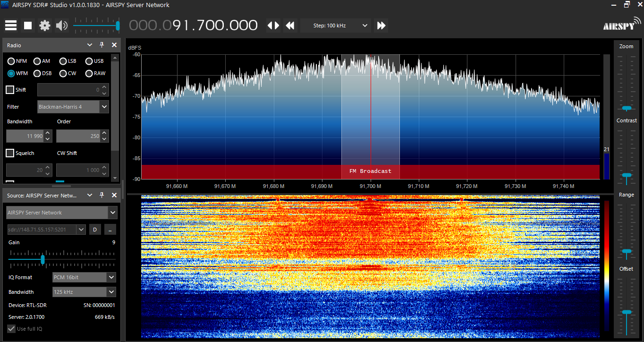Step frequency down with the rewind arrows
The width and height of the screenshot is (644, 342).
coord(290,26)
